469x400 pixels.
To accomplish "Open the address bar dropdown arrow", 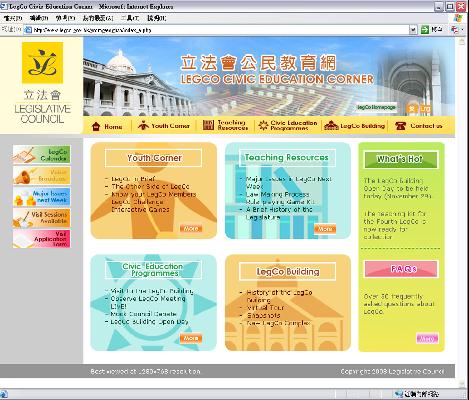I will (x=413, y=30).
